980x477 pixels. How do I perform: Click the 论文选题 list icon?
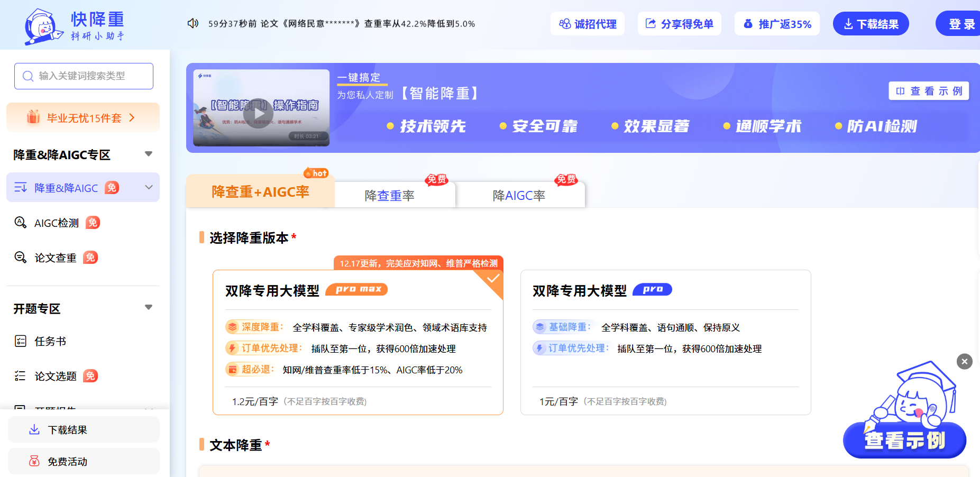[20, 376]
